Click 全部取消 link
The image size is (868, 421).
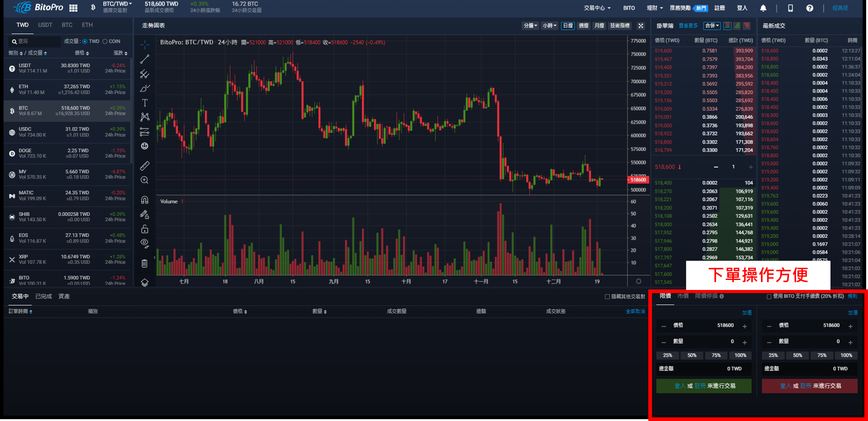(x=635, y=311)
